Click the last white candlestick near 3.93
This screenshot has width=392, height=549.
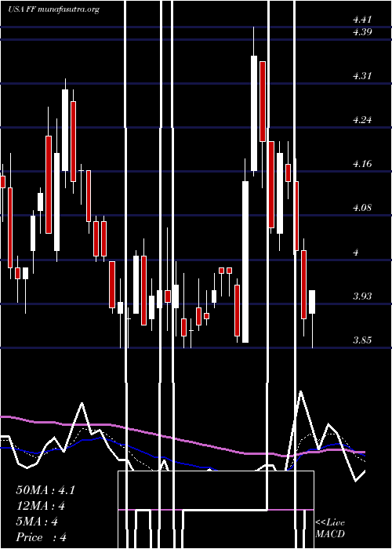[312, 302]
